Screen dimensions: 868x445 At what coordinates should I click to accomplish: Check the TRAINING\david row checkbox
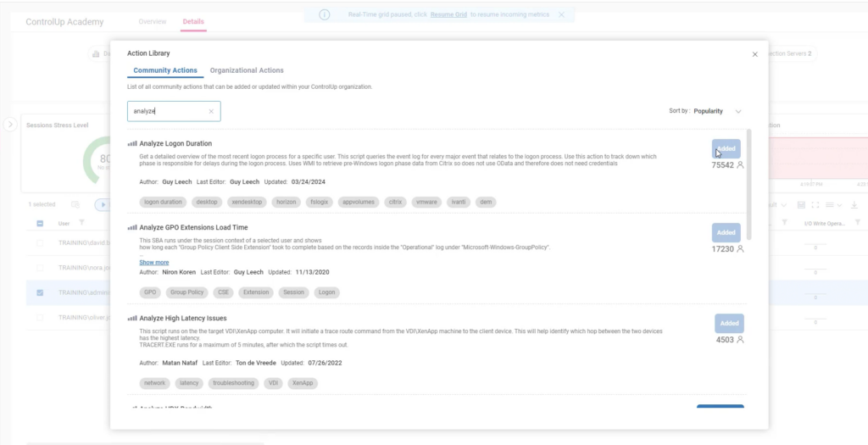point(40,244)
